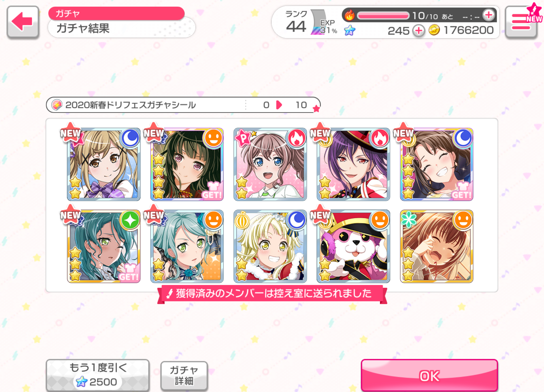Image resolution: width=544 pixels, height=392 pixels.
Task: Tap the pink back arrow button
Action: pos(23,22)
